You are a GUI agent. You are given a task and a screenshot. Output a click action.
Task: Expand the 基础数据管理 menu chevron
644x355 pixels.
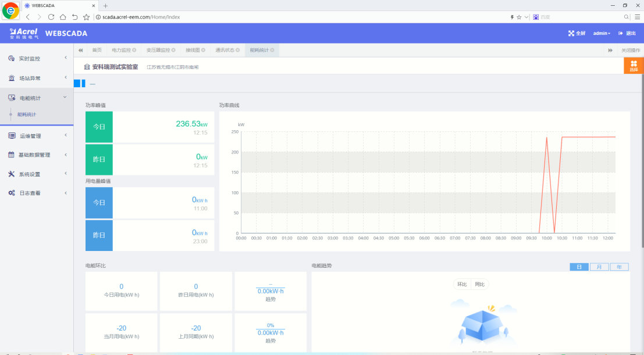point(65,155)
